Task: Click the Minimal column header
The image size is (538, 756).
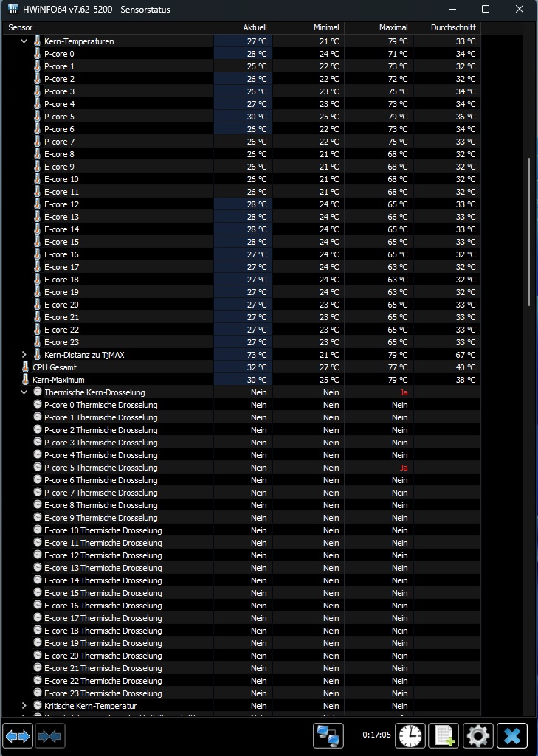Action: coord(308,27)
